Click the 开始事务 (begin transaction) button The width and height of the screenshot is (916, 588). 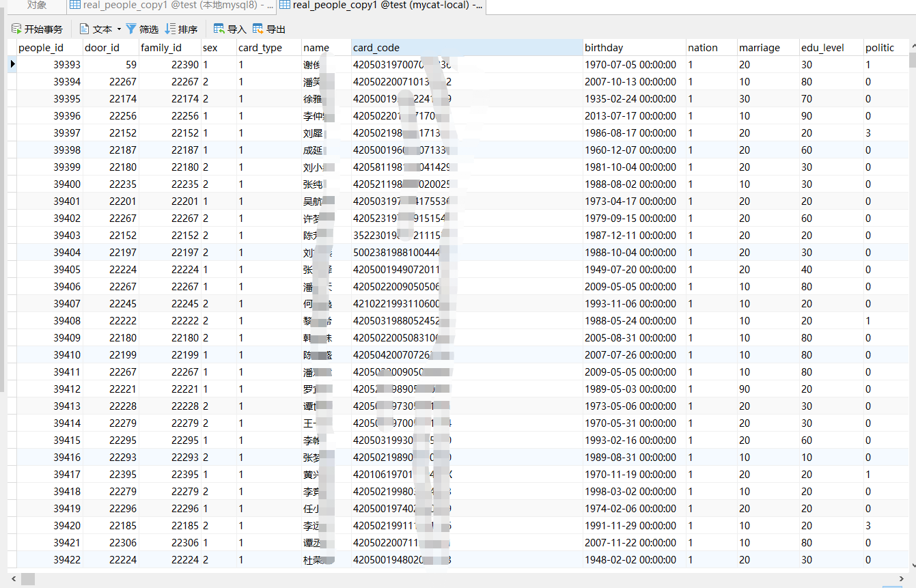[37, 29]
